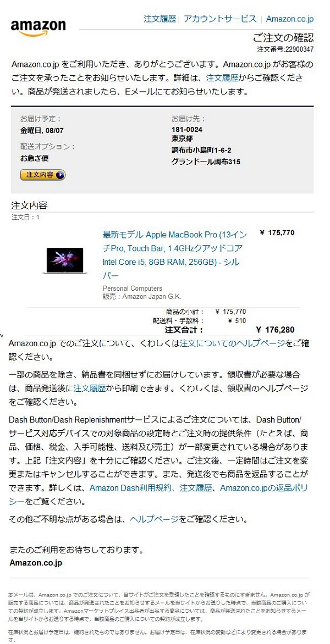This screenshot has height=644, width=330.
Task: Click the item price ¥ 175,770
Action: tap(277, 233)
